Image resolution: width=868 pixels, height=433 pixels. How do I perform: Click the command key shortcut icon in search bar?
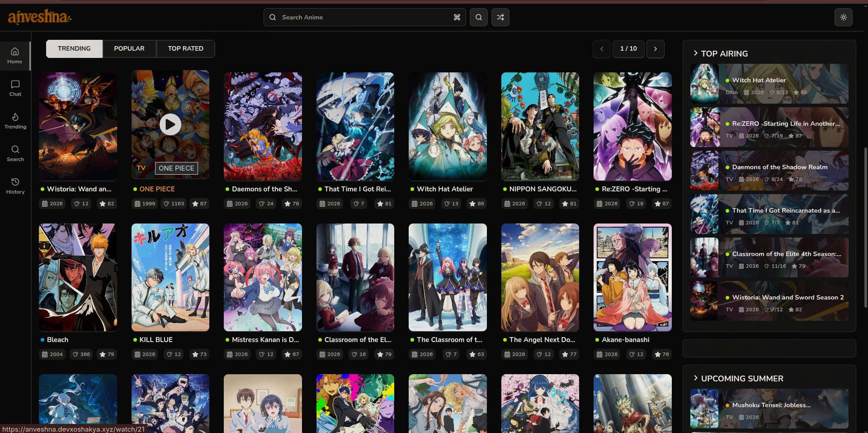[x=457, y=17]
